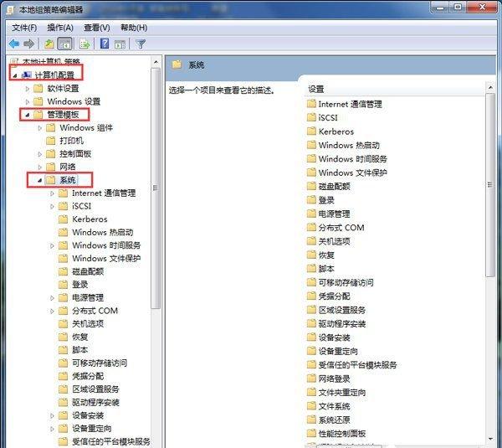Click left tree vertical scrollbar thumb
Screen dimensions: 502x448
click(156, 188)
